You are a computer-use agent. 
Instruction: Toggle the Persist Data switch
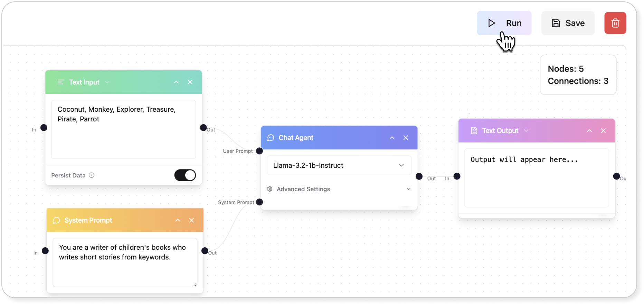[185, 175]
